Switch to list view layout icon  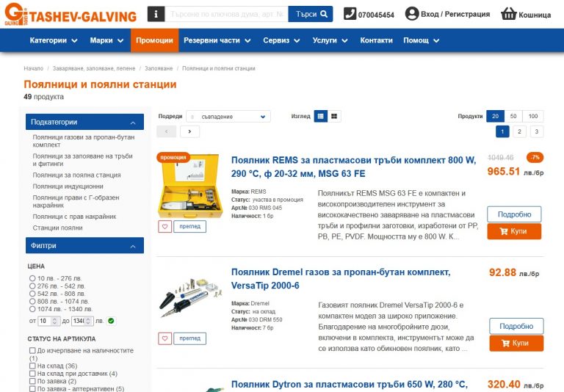click(x=320, y=116)
